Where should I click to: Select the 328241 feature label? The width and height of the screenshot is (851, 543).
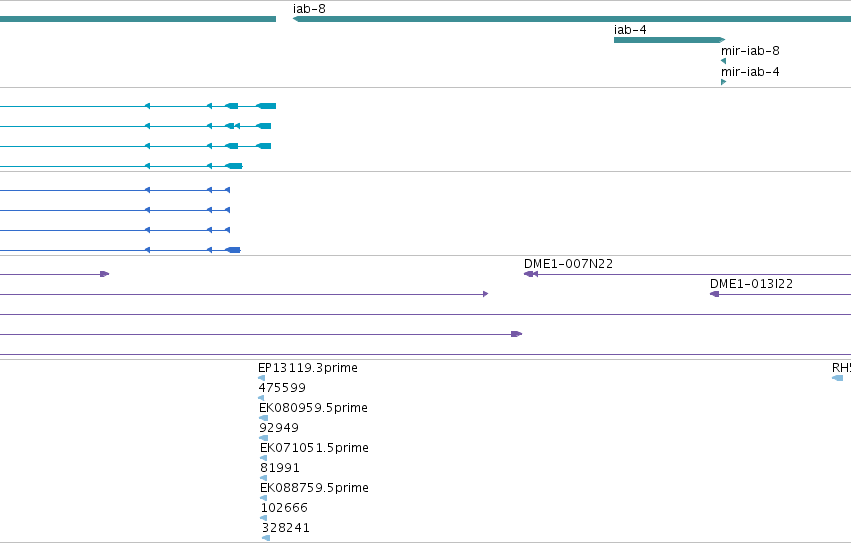(285, 528)
